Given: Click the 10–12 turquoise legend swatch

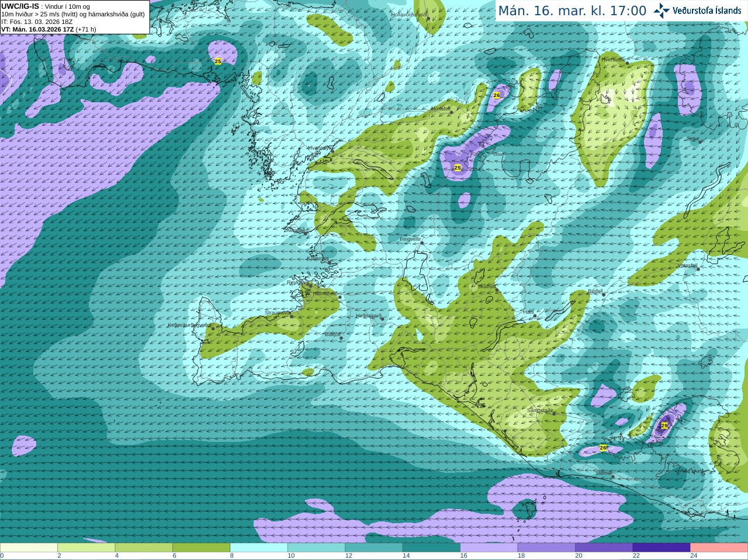Looking at the screenshot, I should click(x=316, y=548).
